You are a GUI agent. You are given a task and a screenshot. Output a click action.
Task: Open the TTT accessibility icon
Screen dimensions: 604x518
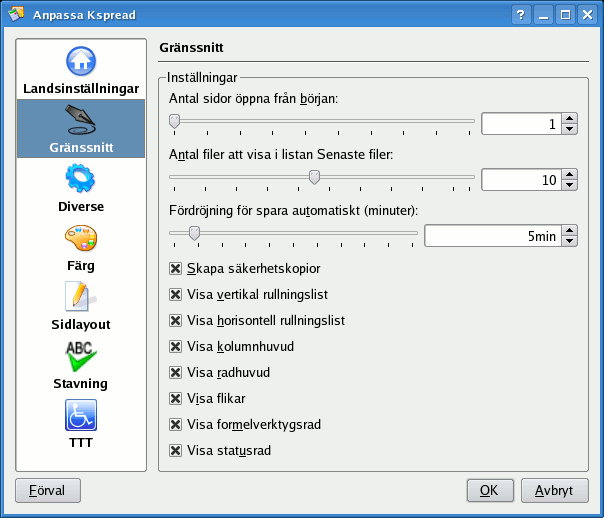(80, 415)
